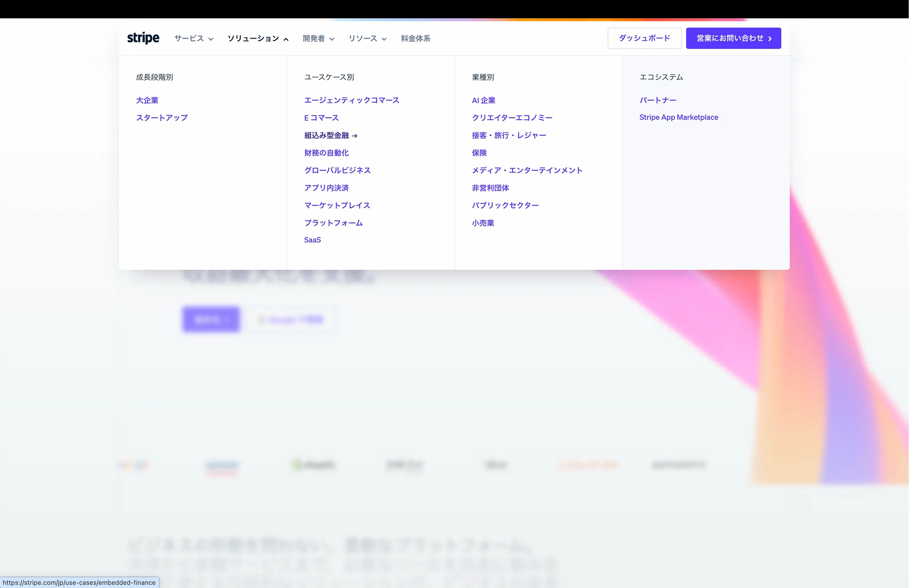Click the Stripe logo
909x588 pixels.
[x=143, y=38]
